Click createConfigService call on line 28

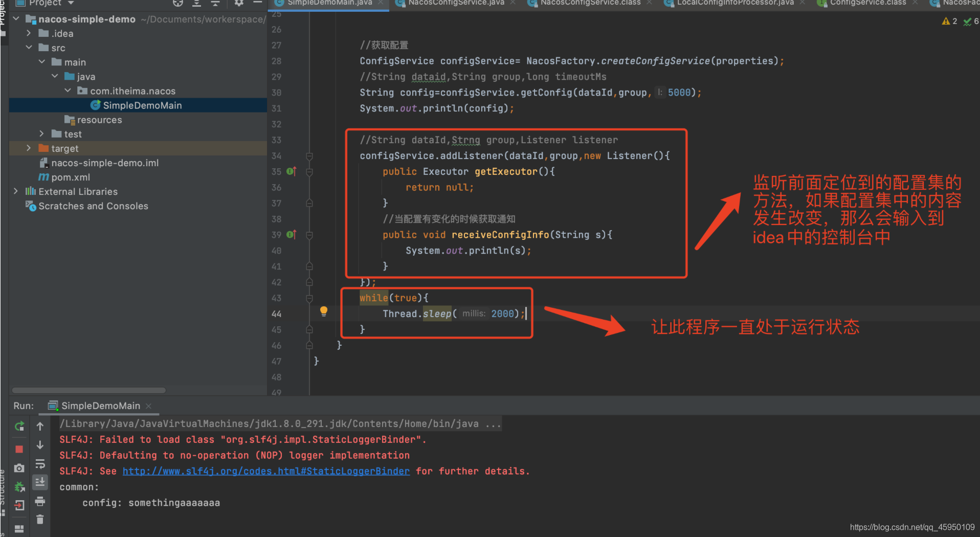tap(655, 61)
